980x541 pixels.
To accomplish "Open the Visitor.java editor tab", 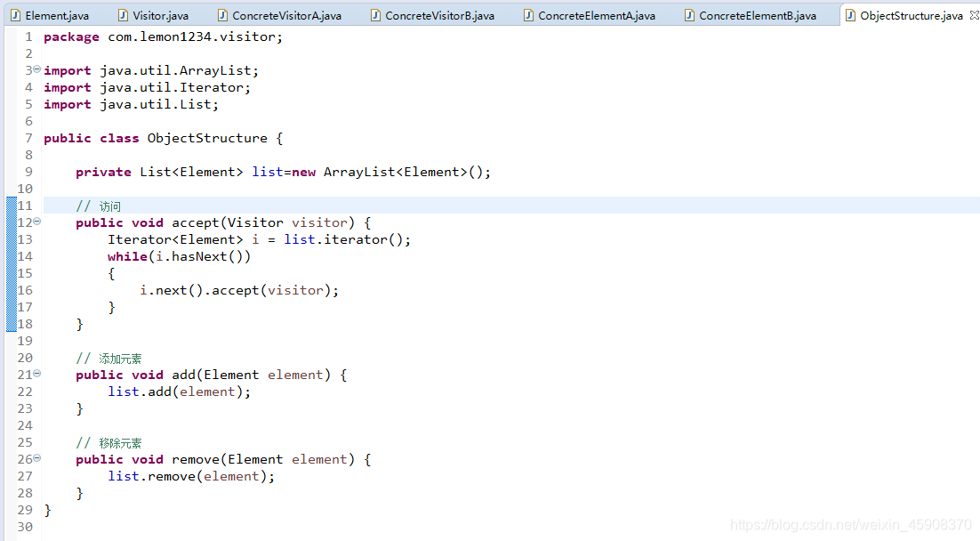I will [x=161, y=14].
